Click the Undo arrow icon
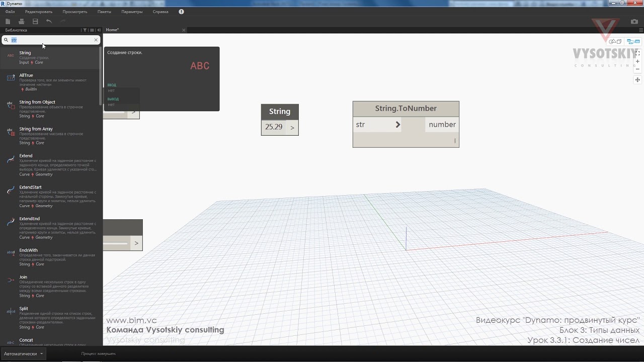 [49, 21]
